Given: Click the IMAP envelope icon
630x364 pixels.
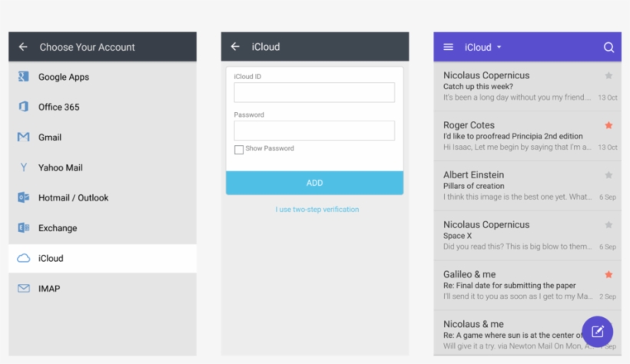Looking at the screenshot, I should click(x=23, y=288).
